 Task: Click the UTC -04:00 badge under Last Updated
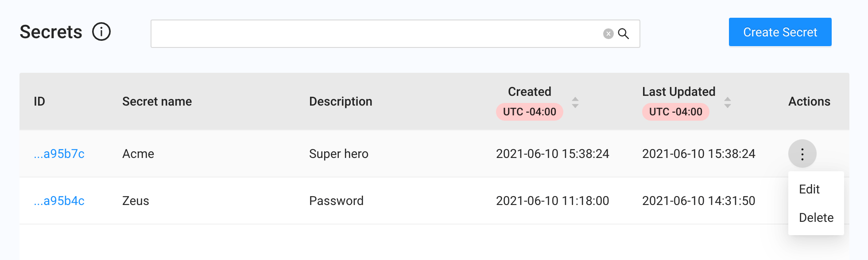point(676,112)
